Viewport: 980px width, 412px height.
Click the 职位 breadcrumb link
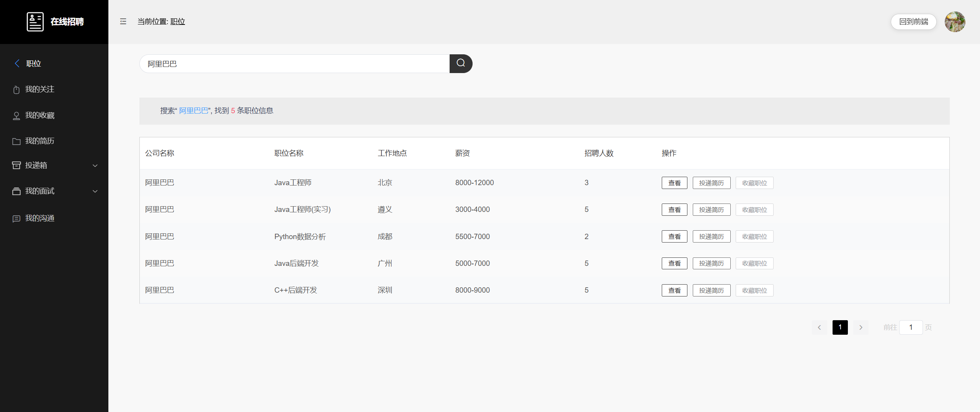(178, 21)
